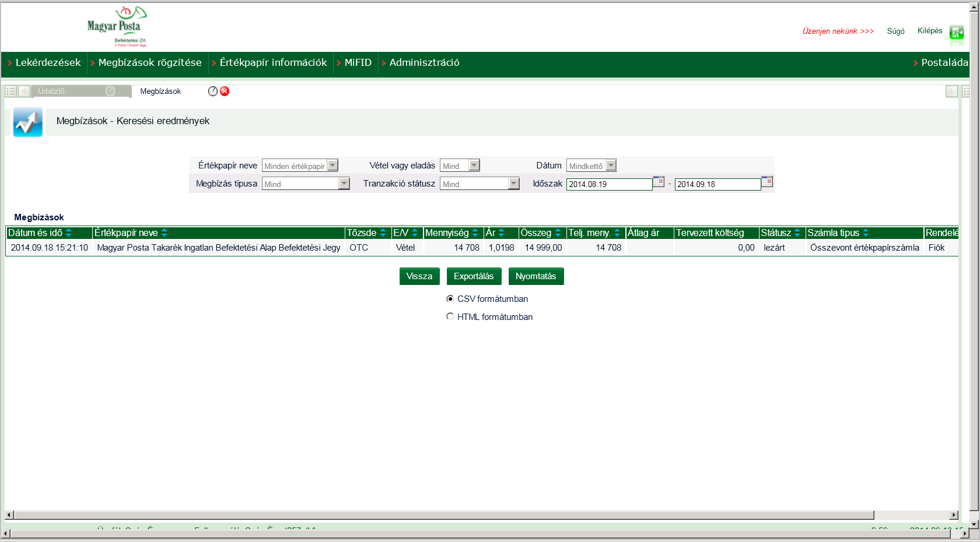Sort by Telj. meny. column arrows

617,233
